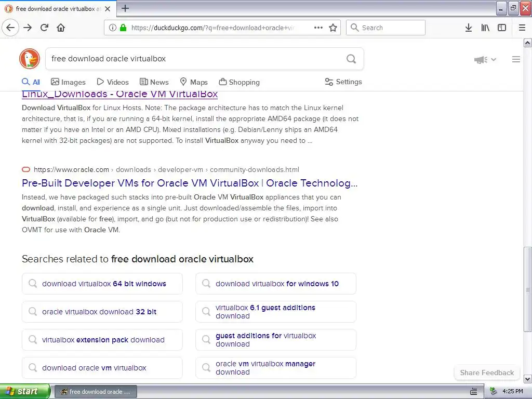Click magnifier beside 'download virtualbox 64 bit windows'
The image size is (532, 399).
pyautogui.click(x=33, y=283)
